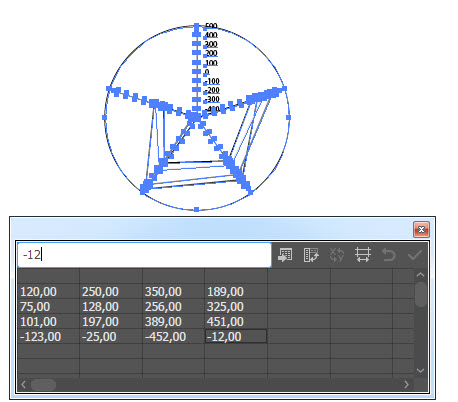Viewport: 458px width, 402px height.
Task: Click the Import Data icon
Action: tap(285, 255)
